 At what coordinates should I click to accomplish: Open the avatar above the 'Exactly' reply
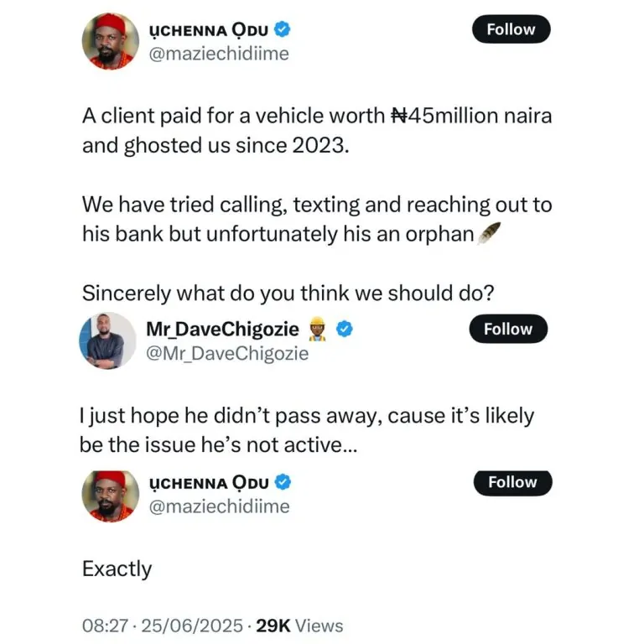[110, 495]
